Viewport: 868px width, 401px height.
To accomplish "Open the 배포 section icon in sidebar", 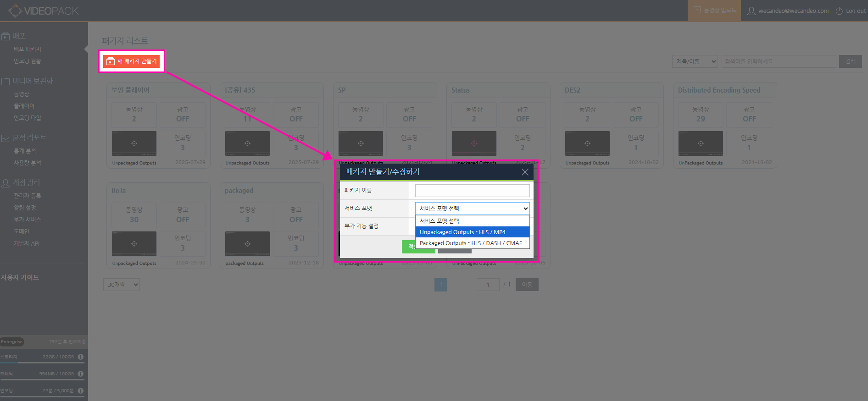I will tap(6, 36).
